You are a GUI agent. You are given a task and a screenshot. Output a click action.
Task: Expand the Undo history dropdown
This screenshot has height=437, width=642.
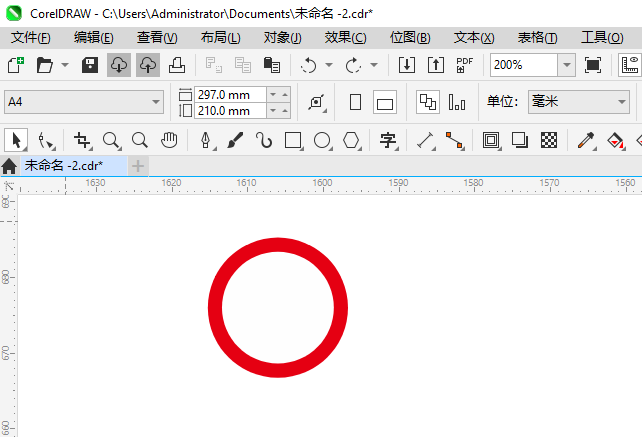pos(329,65)
